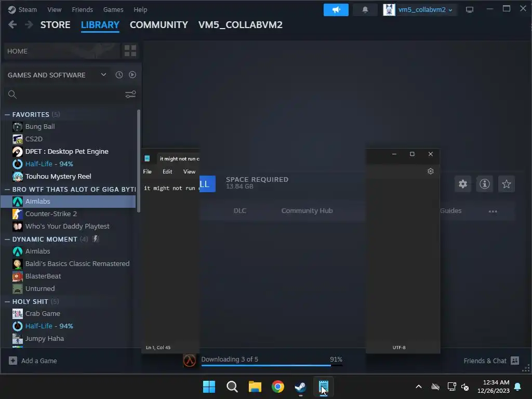
Task: Open Aimlabs Guides link
Action: (450, 211)
